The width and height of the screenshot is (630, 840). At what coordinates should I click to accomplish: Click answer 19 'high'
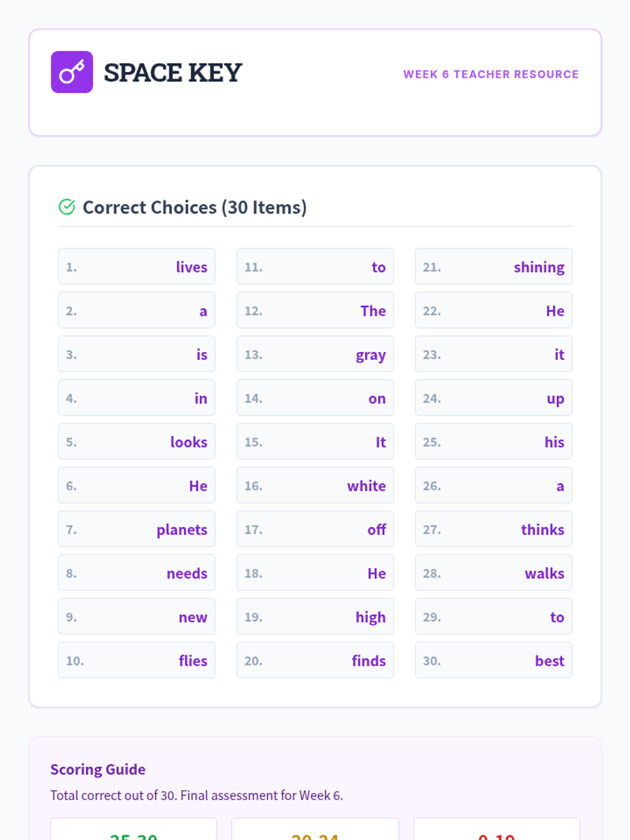(315, 617)
